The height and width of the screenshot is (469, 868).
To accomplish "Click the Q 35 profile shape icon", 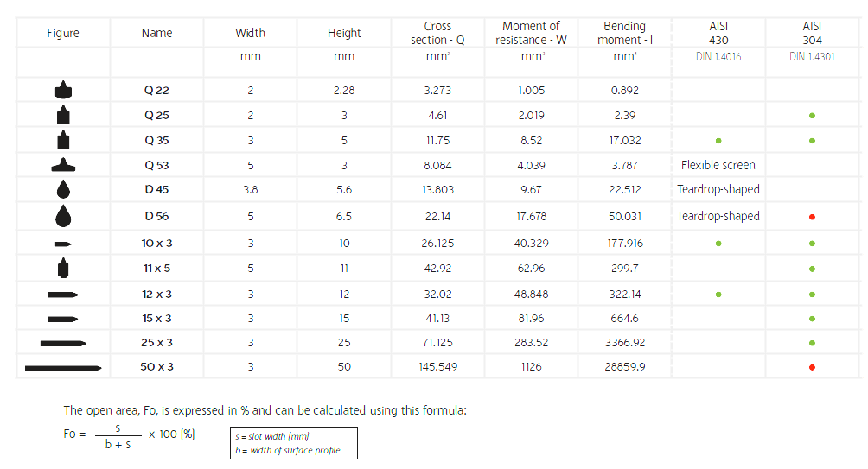I will (62, 140).
